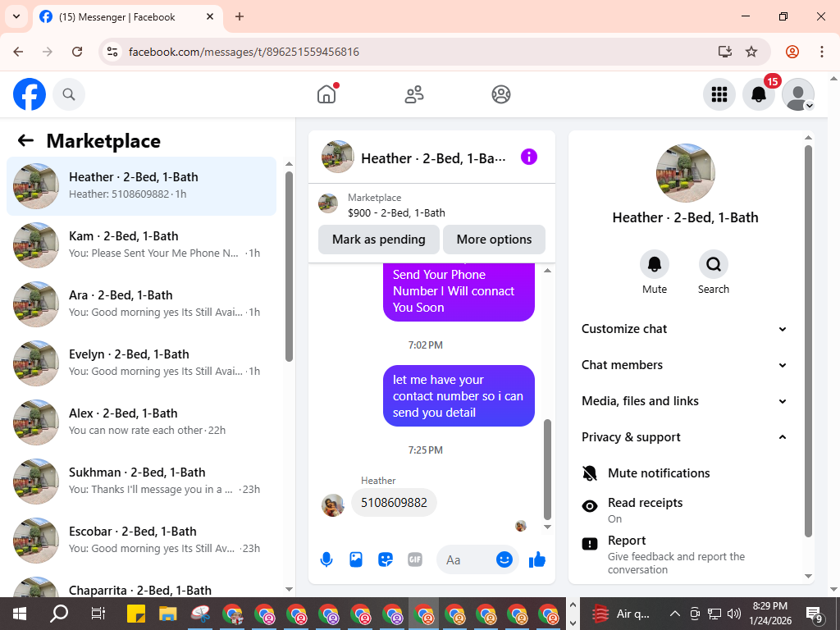Open Chrome profile icon in toolbar
The width and height of the screenshot is (840, 630).
click(792, 52)
